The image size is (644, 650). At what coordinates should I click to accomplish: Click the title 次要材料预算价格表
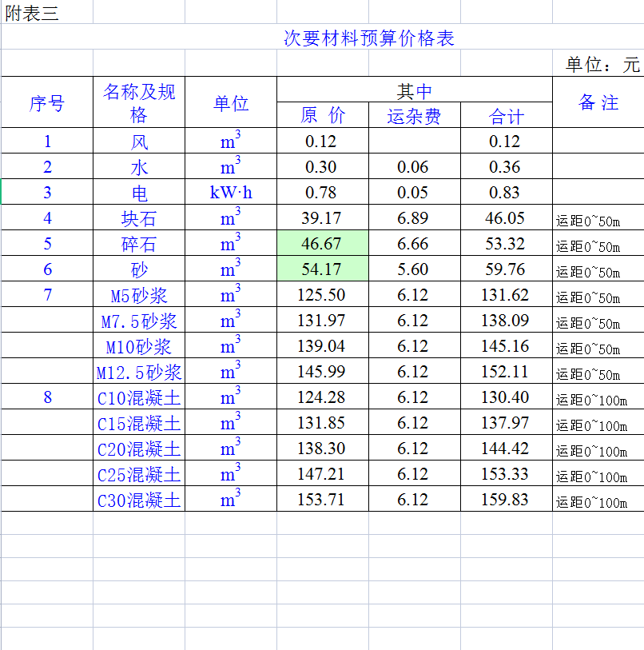[x=369, y=38]
